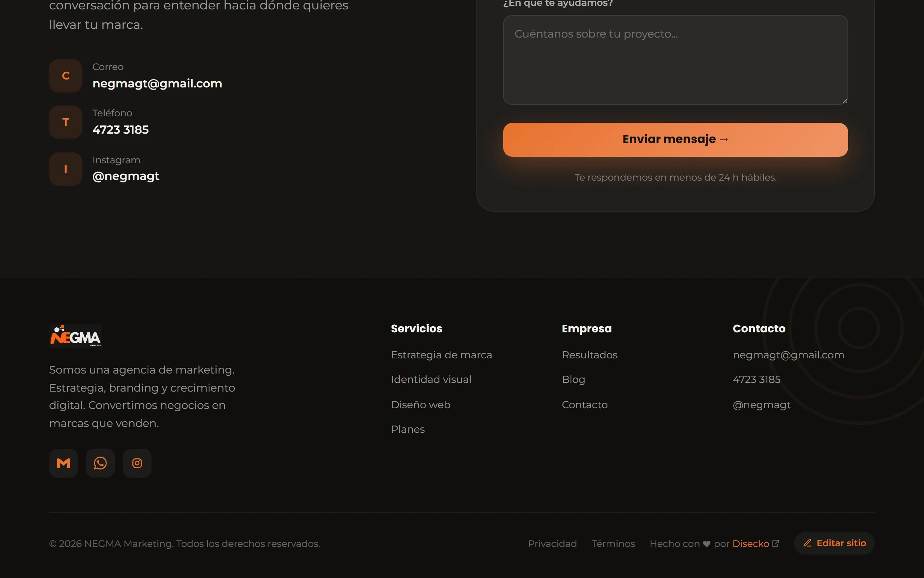
Task: Open Resultados under Empresa
Action: click(x=589, y=355)
